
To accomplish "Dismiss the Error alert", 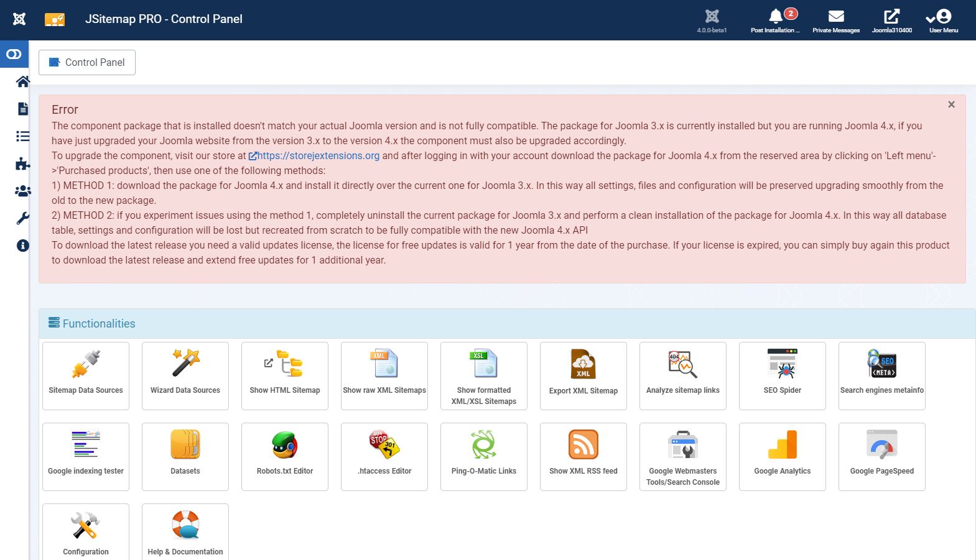I will coord(951,104).
